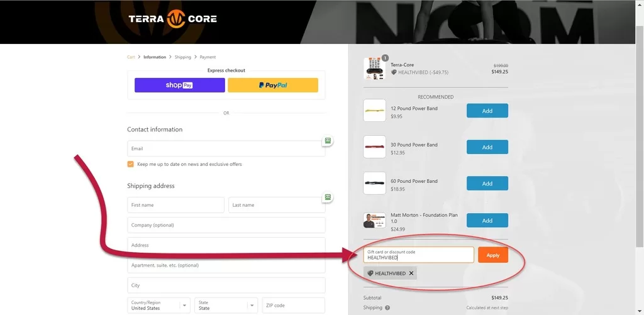Go back to Cart breadcrumb
This screenshot has width=644, height=315.
pos(131,57)
